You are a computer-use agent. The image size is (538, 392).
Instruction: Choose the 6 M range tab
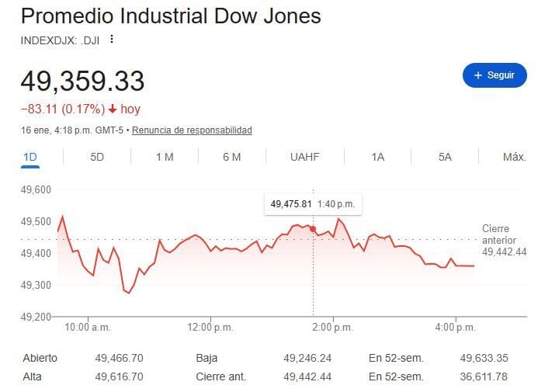tap(231, 157)
